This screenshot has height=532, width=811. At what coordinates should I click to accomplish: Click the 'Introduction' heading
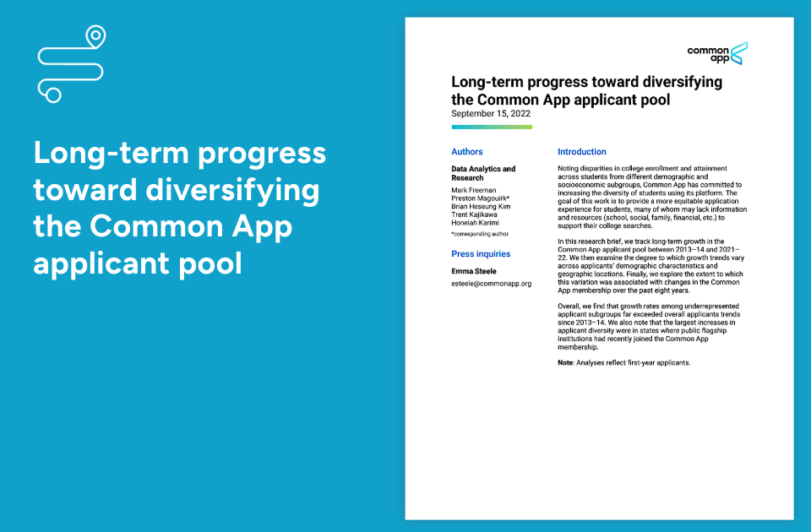[x=581, y=151]
